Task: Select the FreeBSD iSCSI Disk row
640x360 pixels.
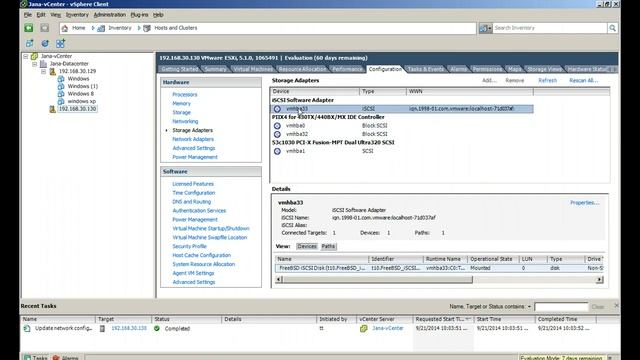Action: click(439, 268)
